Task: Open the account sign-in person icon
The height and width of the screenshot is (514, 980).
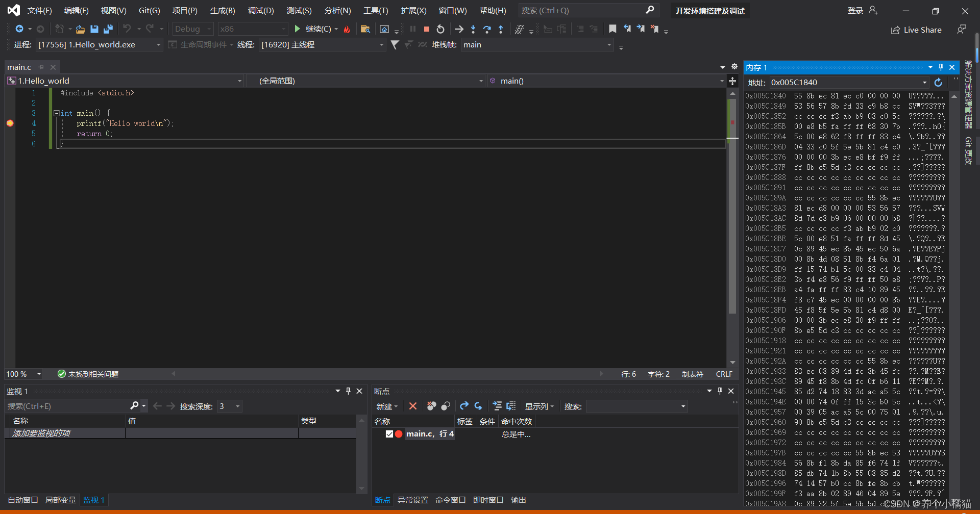Action: 873,11
